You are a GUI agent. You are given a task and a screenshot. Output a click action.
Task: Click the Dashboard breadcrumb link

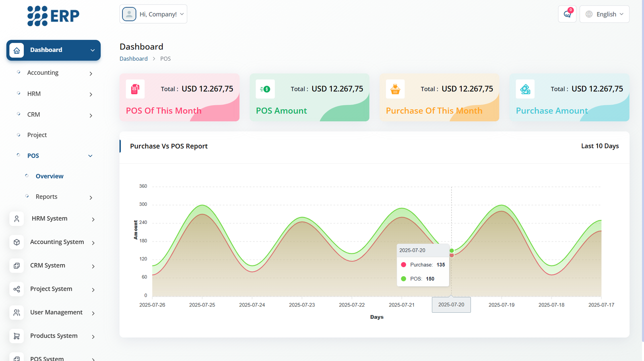(134, 59)
